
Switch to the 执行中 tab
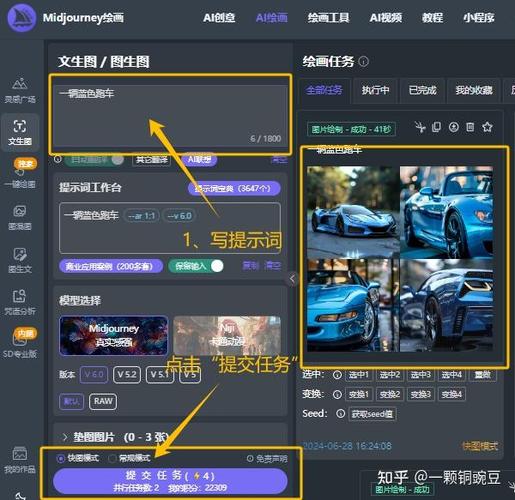pos(375,90)
